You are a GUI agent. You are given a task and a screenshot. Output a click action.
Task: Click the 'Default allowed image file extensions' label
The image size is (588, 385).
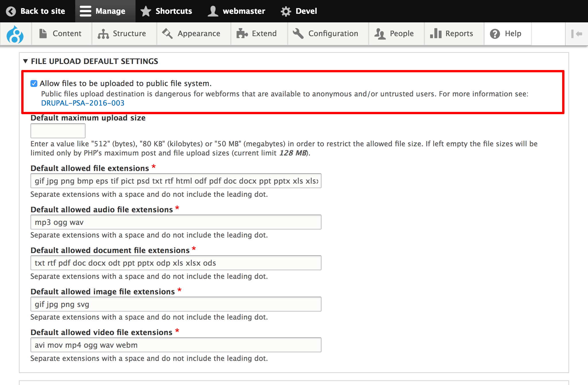coord(103,292)
